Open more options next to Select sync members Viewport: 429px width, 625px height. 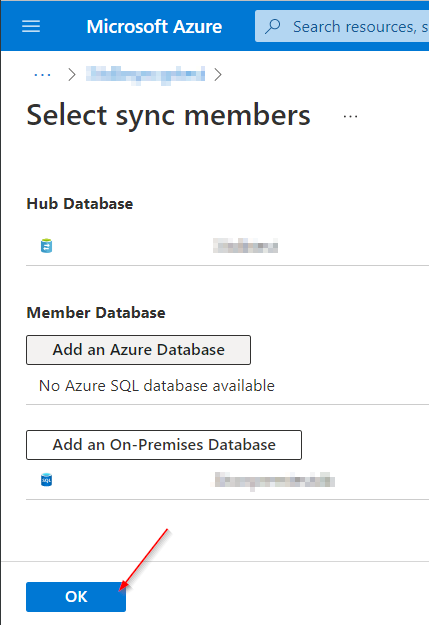click(350, 116)
